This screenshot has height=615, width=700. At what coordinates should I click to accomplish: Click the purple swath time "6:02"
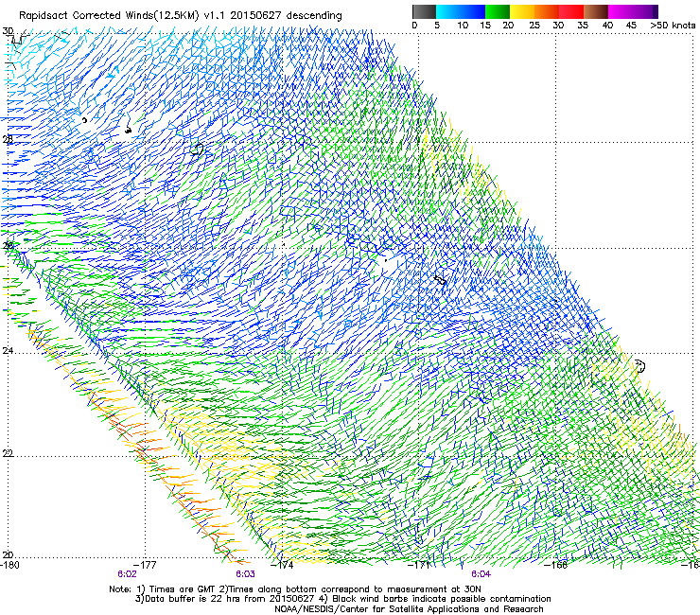pos(127,574)
